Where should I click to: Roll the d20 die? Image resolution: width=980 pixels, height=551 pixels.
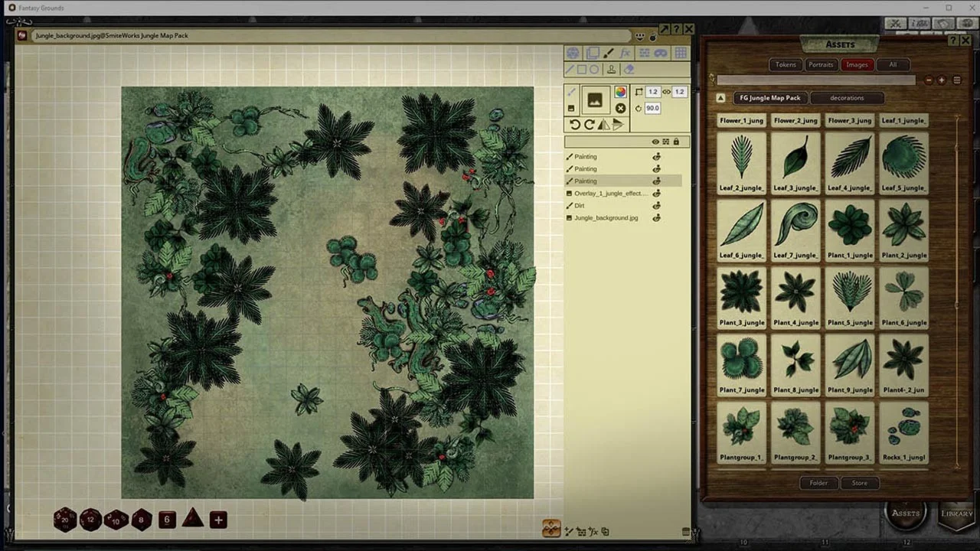pos(65,520)
